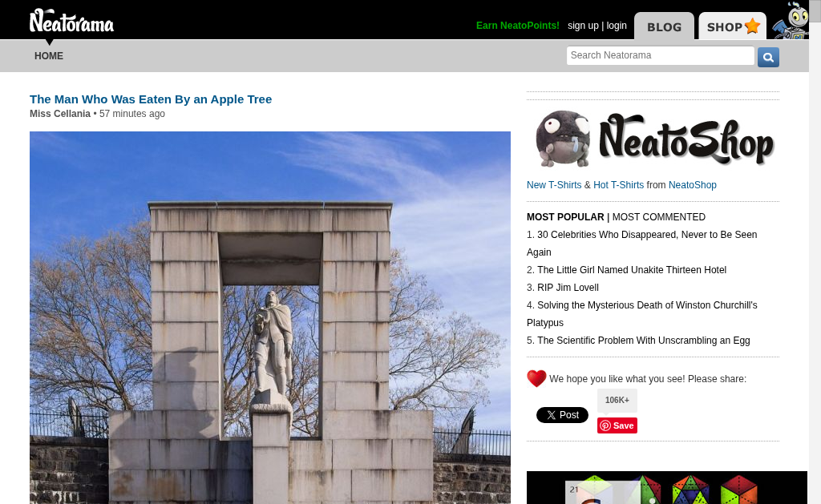The height and width of the screenshot is (504, 821).
Task: Click the login link
Action: pos(617,26)
